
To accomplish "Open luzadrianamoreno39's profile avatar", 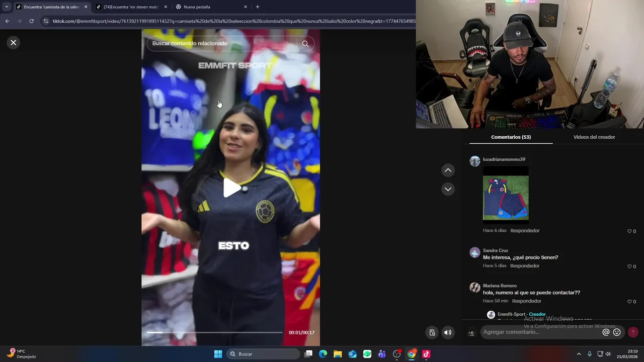I will coord(475,161).
